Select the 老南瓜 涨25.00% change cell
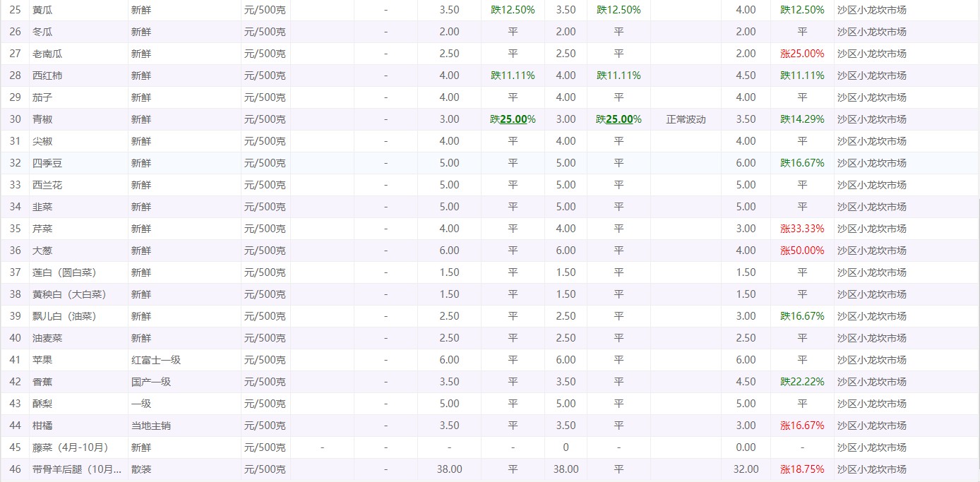Image resolution: width=980 pixels, height=482 pixels. [x=802, y=54]
